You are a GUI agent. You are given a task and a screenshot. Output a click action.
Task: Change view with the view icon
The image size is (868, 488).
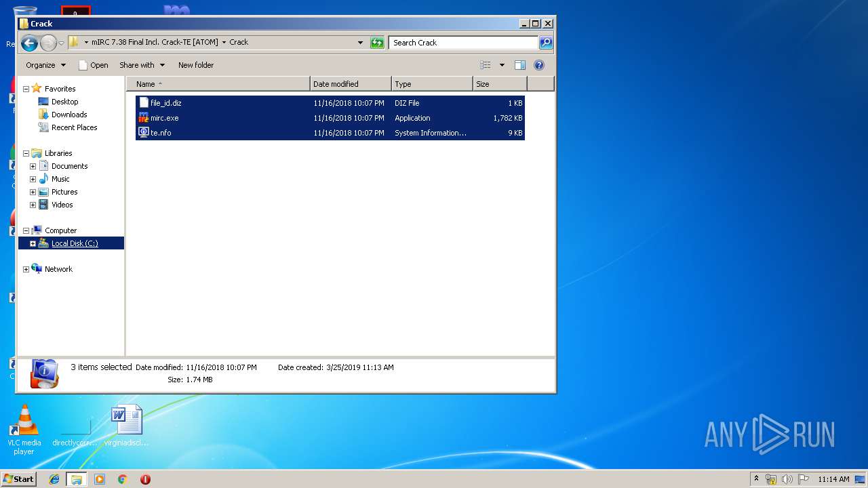click(486, 65)
